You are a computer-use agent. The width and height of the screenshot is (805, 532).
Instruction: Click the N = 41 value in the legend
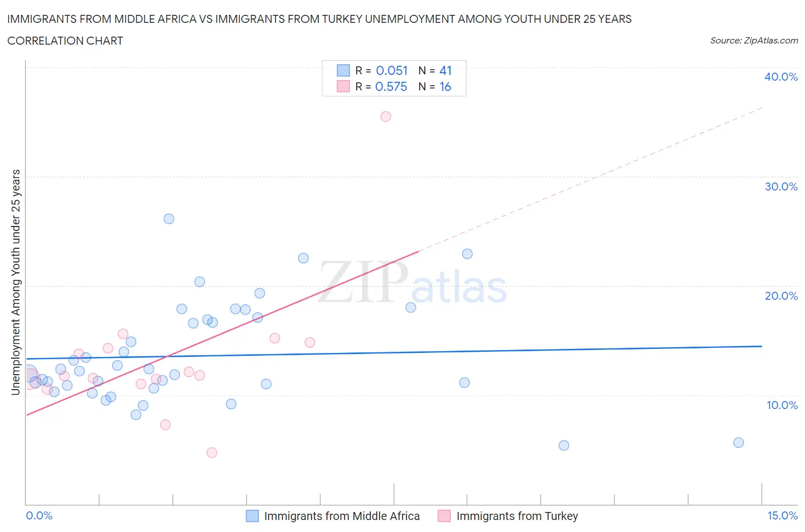pyautogui.click(x=435, y=70)
